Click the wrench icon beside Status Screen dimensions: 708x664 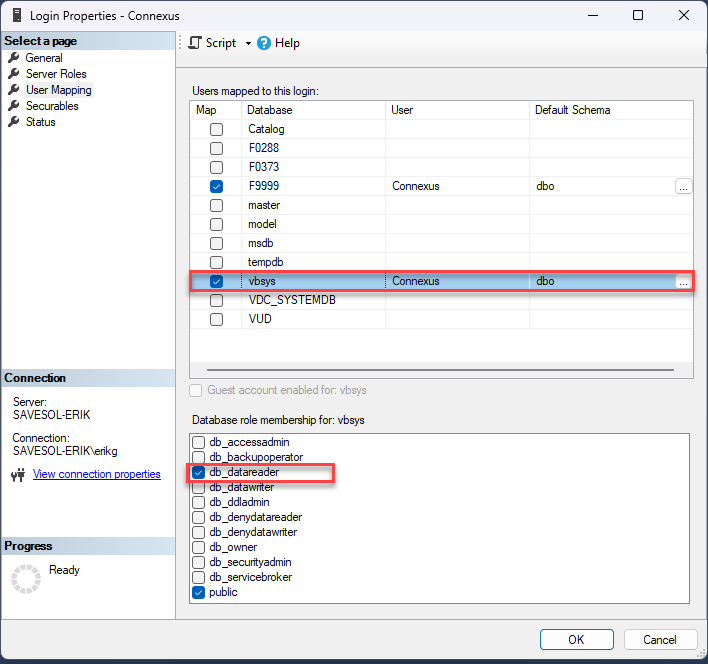click(x=14, y=122)
